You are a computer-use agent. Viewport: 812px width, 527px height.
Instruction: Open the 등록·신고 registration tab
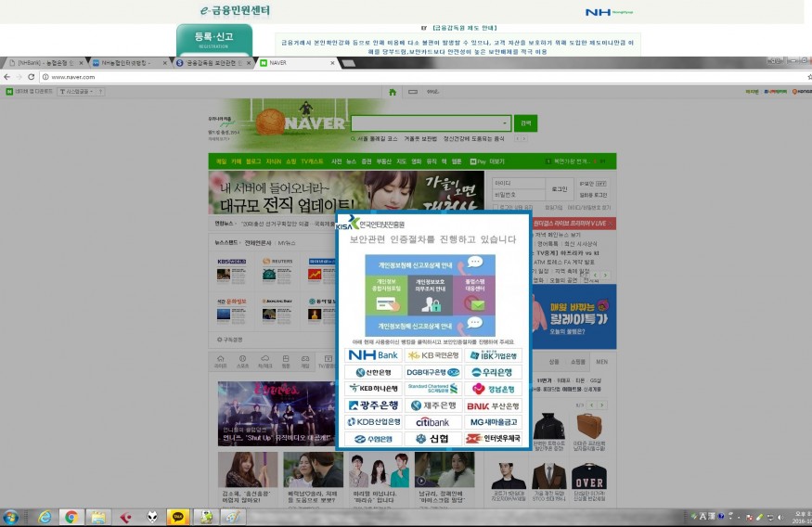214,40
